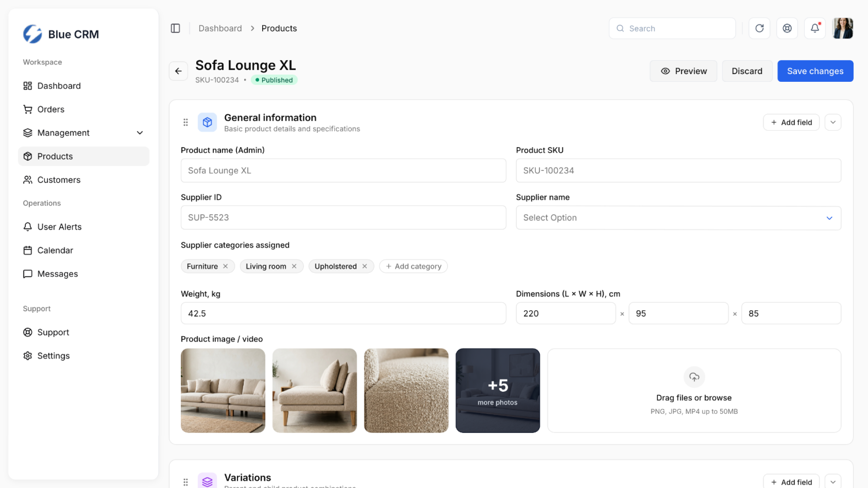Select Products in the sidebar
The height and width of the screenshot is (488, 868).
(84, 156)
